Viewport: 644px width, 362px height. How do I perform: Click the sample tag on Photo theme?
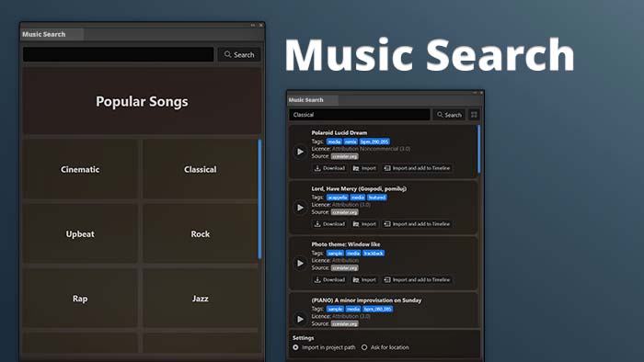(x=335, y=253)
